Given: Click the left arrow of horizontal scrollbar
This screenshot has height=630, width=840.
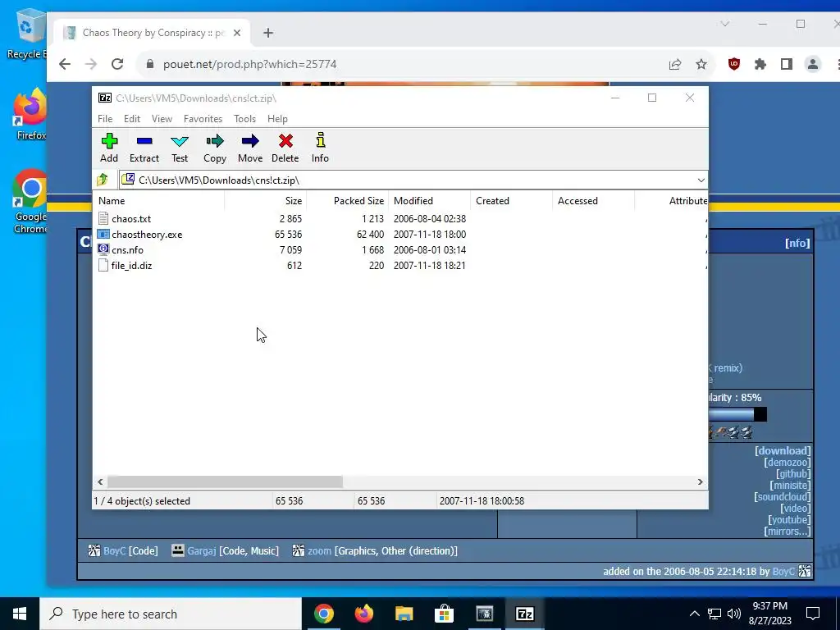Looking at the screenshot, I should click(100, 482).
